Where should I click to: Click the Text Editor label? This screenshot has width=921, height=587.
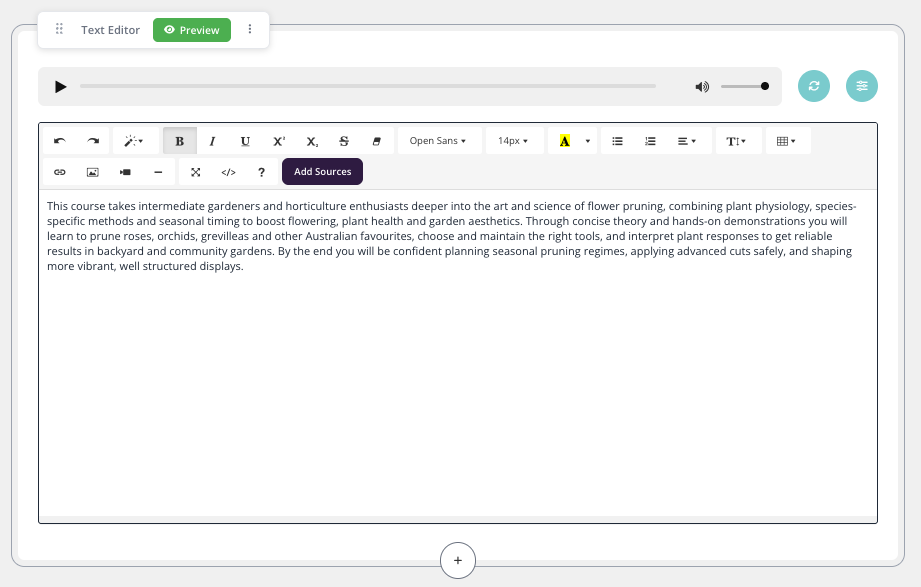pos(110,30)
